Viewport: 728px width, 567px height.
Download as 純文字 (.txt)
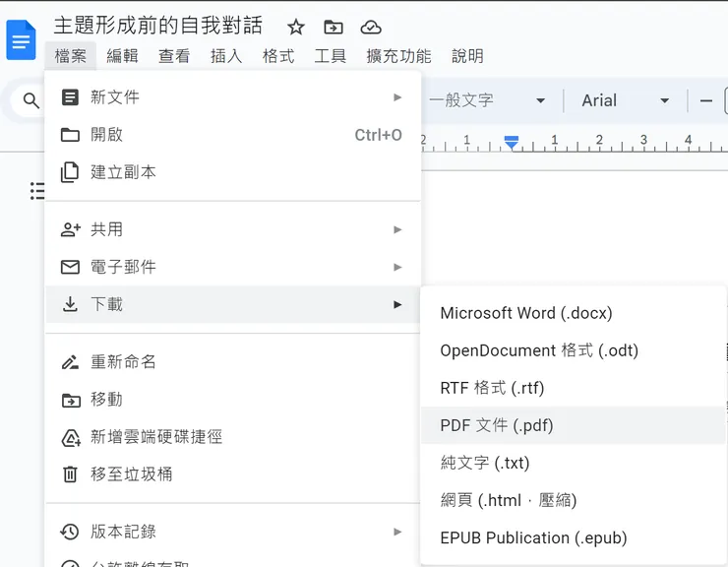(573, 463)
